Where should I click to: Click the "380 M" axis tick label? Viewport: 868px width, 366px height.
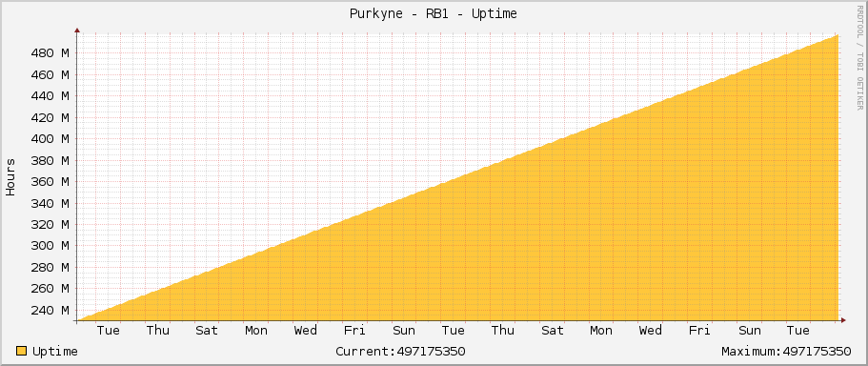[50, 160]
